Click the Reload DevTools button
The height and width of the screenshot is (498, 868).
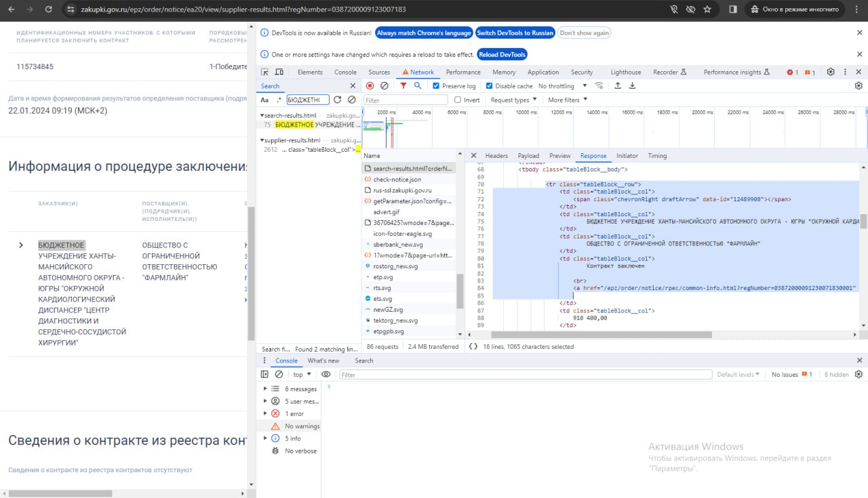click(502, 54)
